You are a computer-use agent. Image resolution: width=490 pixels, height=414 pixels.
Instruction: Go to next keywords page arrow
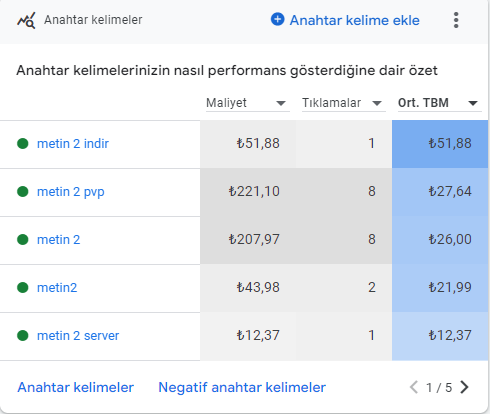[x=464, y=387]
